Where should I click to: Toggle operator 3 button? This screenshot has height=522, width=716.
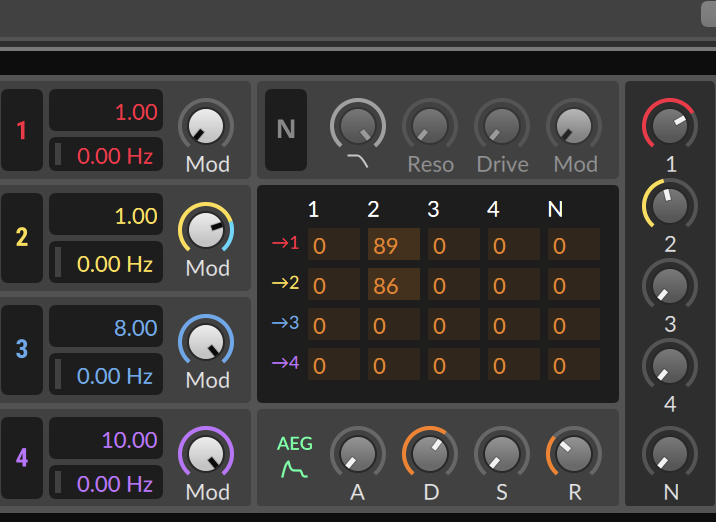tap(22, 349)
